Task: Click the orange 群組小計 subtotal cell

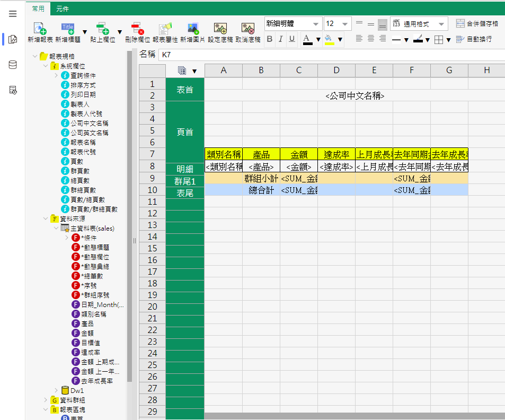Action: coord(261,178)
